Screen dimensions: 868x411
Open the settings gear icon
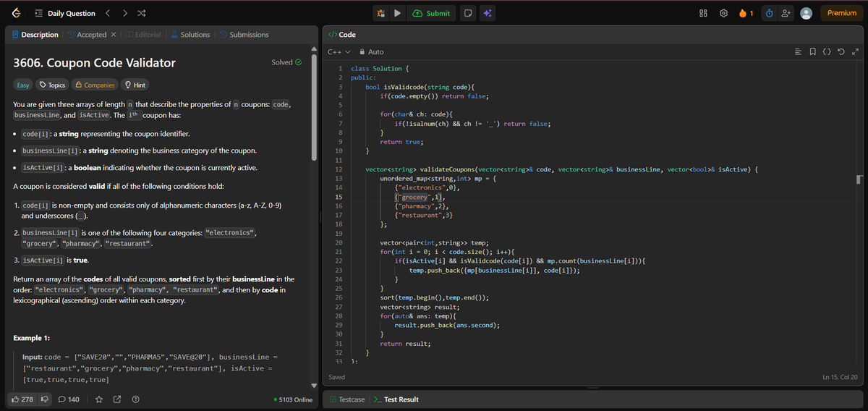(x=723, y=13)
